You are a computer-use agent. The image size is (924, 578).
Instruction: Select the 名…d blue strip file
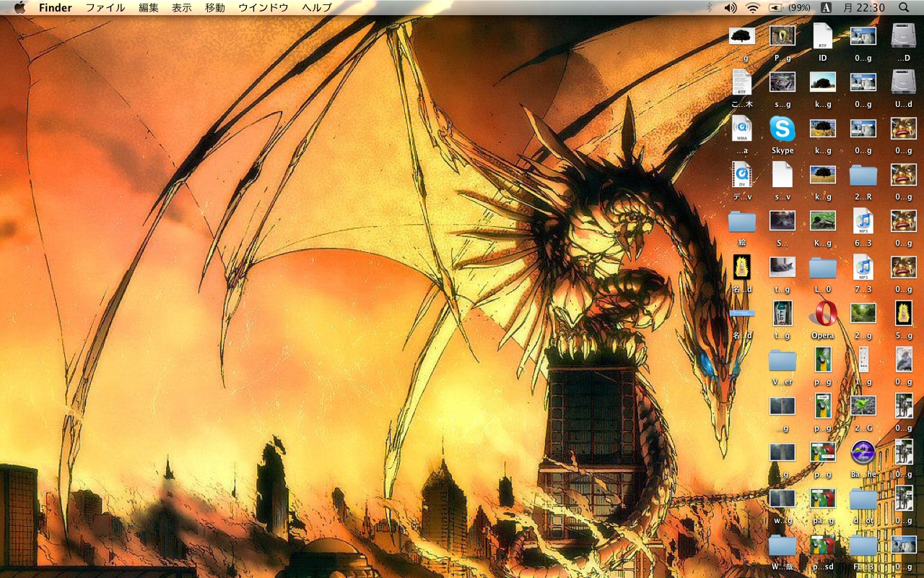pyautogui.click(x=742, y=314)
